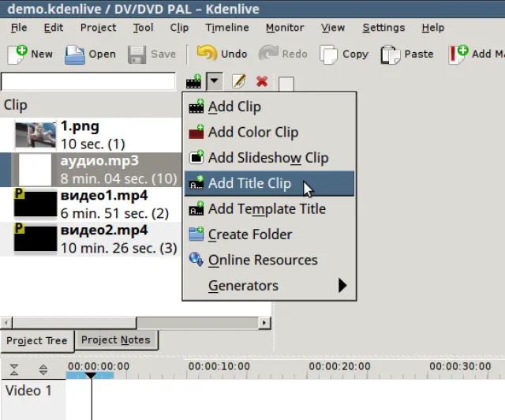
Task: Click the Video 1 track header
Action: 33,399
